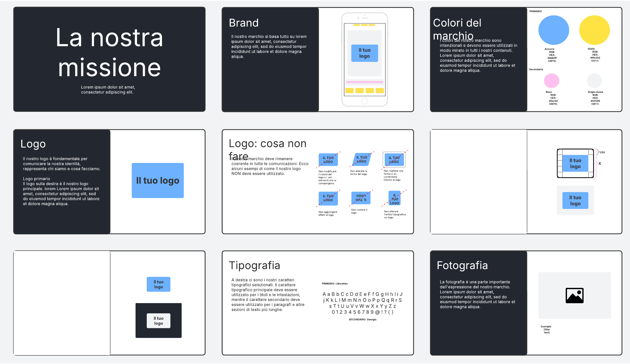The height and width of the screenshot is (364, 630).
Task: Select the logo inside the clearspace grid frame
Action: click(575, 163)
